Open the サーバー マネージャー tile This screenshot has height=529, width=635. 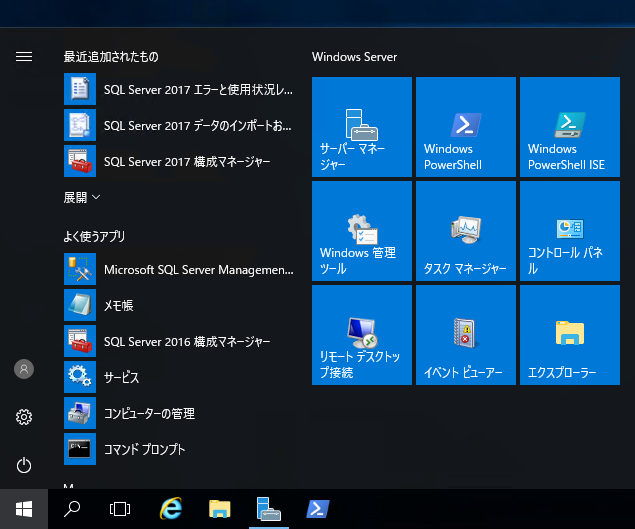click(x=362, y=127)
